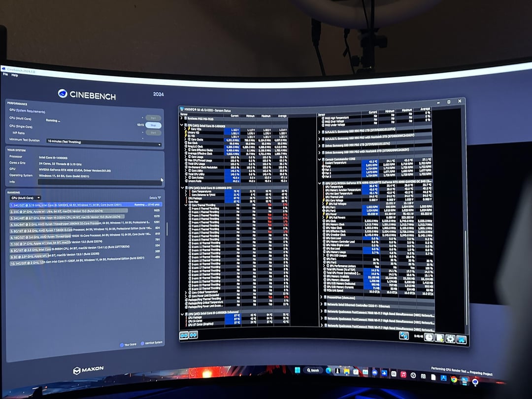The width and height of the screenshot is (532, 399).
Task: Click the Maxon logo at bottom
Action: click(x=88, y=370)
